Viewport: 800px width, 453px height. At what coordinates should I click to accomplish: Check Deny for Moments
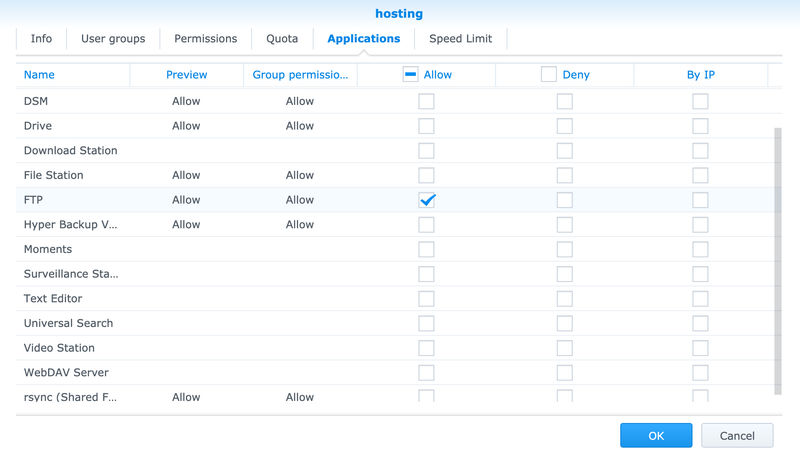click(565, 249)
